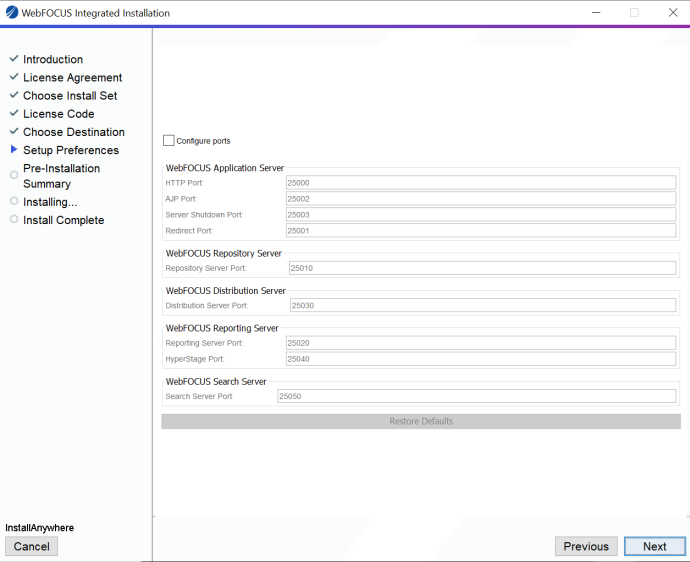Click the Setup Preferences arrow marker

point(14,149)
